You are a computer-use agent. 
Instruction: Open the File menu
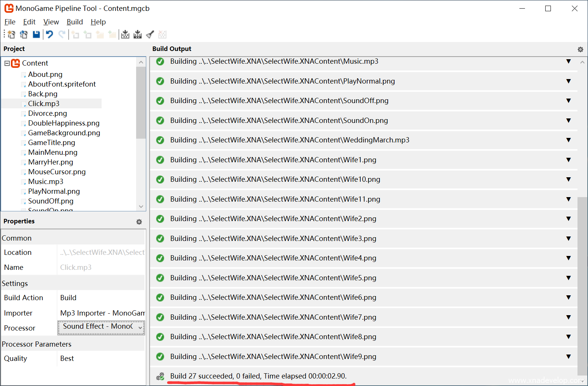point(10,22)
